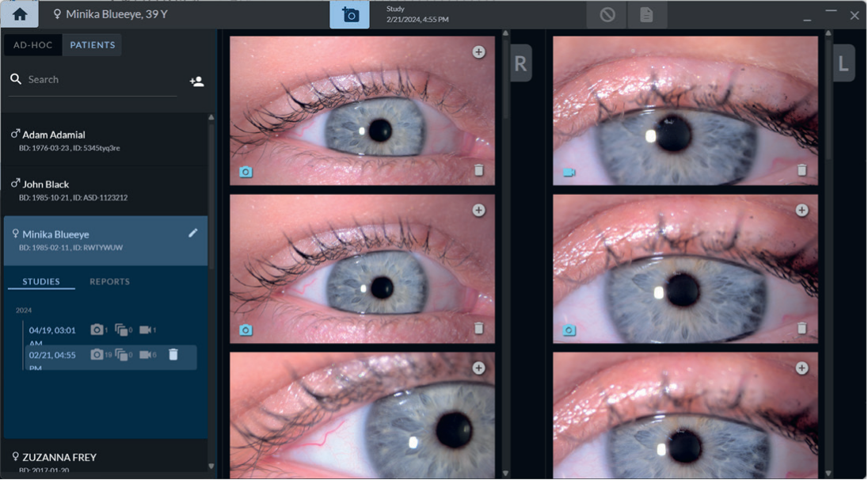Click the Minika Blueeye, 39 Y header
Screen dimensions: 868x480
pyautogui.click(x=110, y=13)
